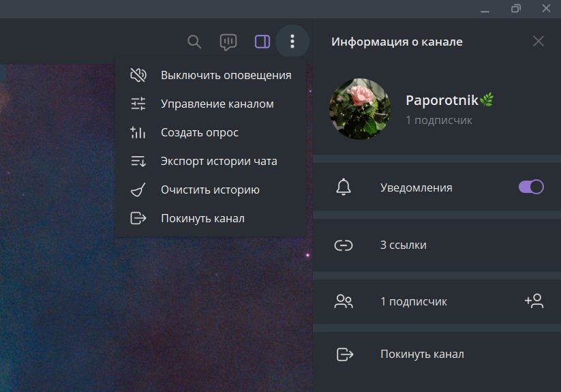The width and height of the screenshot is (561, 392).
Task: Click the leave icon in info panel
Action: click(345, 355)
